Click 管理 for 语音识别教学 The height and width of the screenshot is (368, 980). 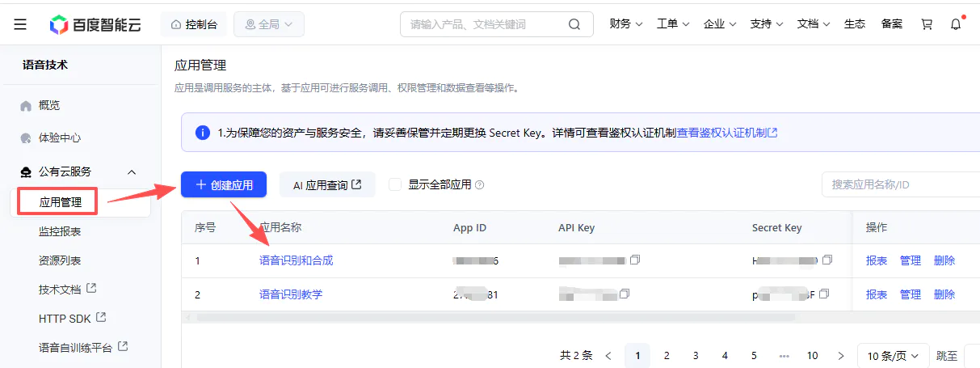(x=911, y=294)
